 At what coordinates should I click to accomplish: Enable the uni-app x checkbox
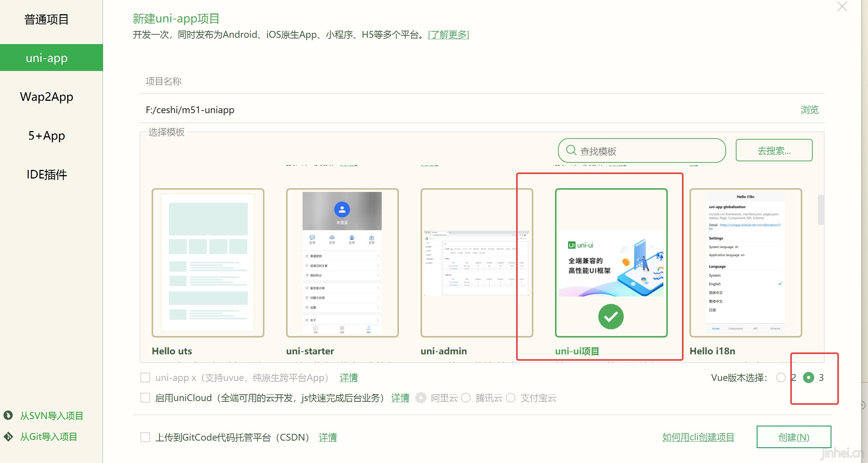point(145,377)
